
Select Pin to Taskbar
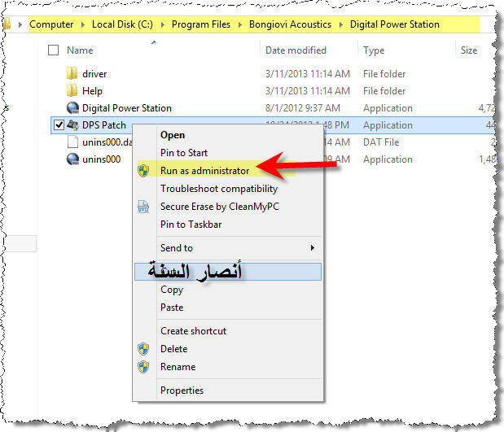tap(191, 225)
